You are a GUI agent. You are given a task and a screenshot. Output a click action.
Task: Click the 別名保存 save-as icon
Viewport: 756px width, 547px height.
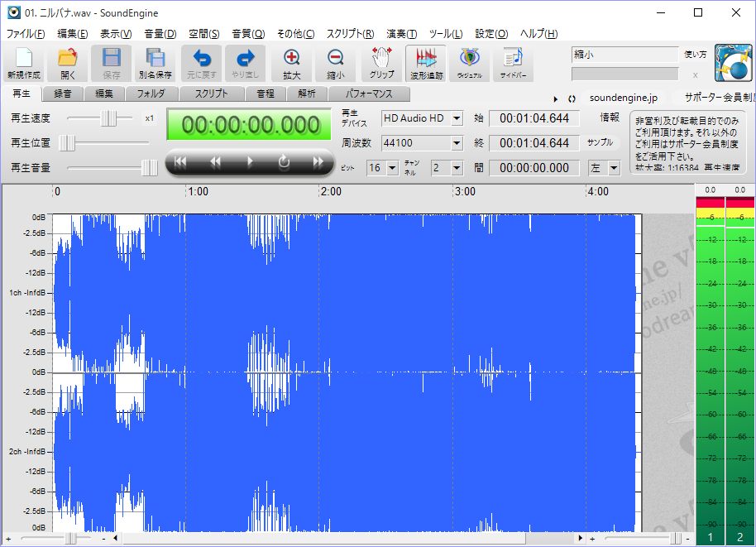(156, 63)
